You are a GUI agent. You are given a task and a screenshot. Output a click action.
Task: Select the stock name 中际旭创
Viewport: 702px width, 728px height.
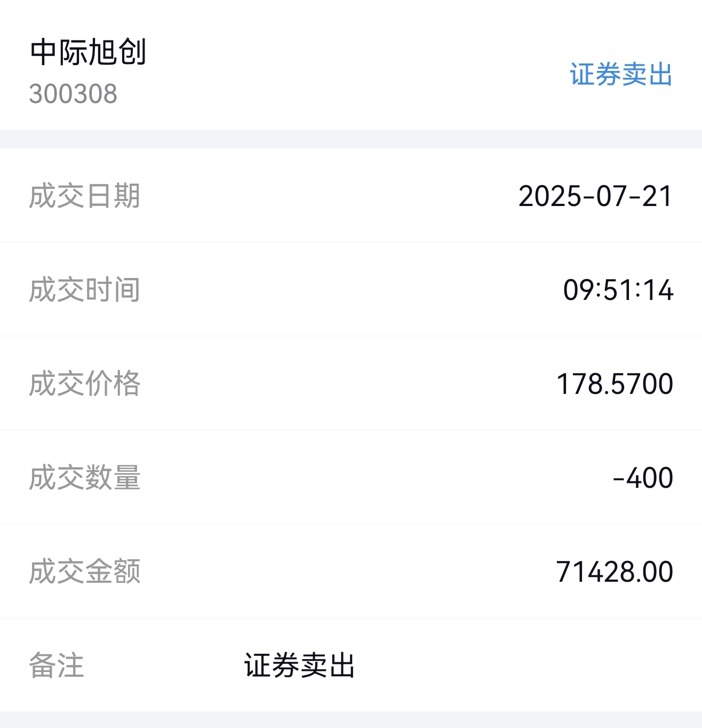tap(88, 52)
